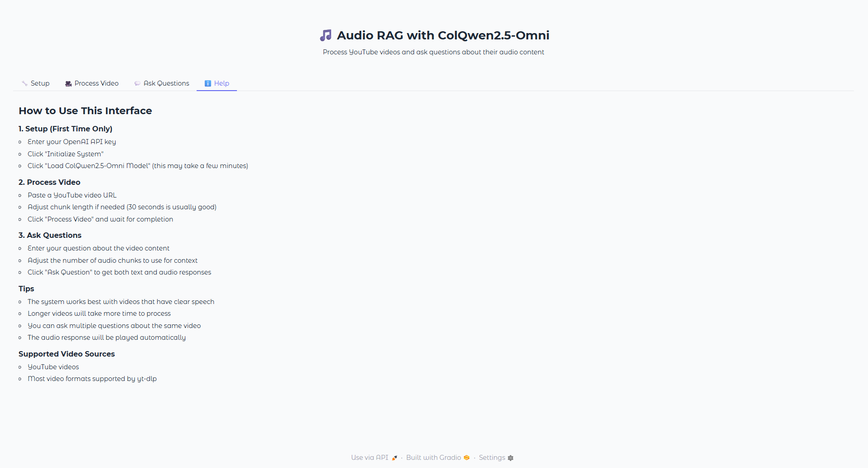868x468 pixels.
Task: Open the Use via API link
Action: click(x=370, y=458)
